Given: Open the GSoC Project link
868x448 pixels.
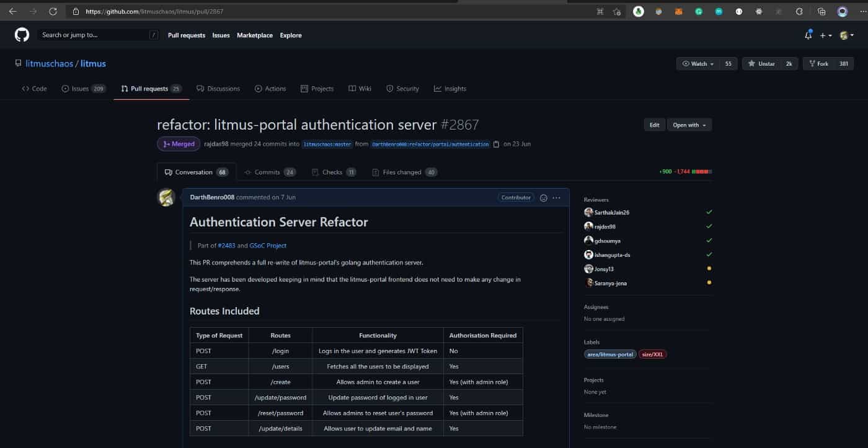Looking at the screenshot, I should pyautogui.click(x=268, y=246).
